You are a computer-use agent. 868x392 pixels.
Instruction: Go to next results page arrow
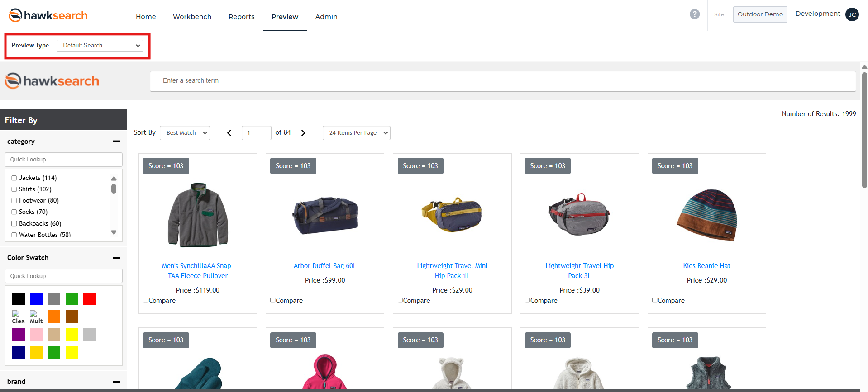point(303,133)
